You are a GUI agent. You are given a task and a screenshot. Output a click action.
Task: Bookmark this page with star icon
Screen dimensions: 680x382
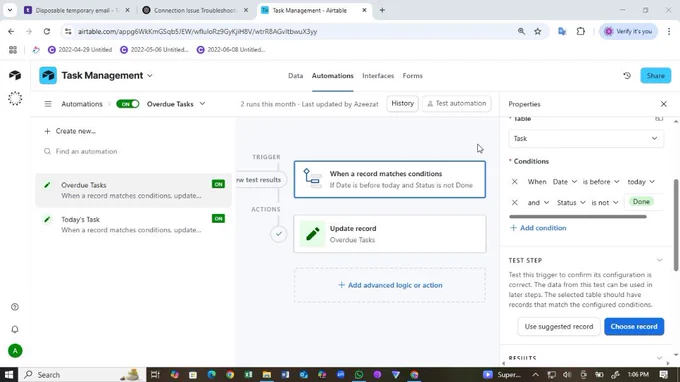[x=538, y=31]
